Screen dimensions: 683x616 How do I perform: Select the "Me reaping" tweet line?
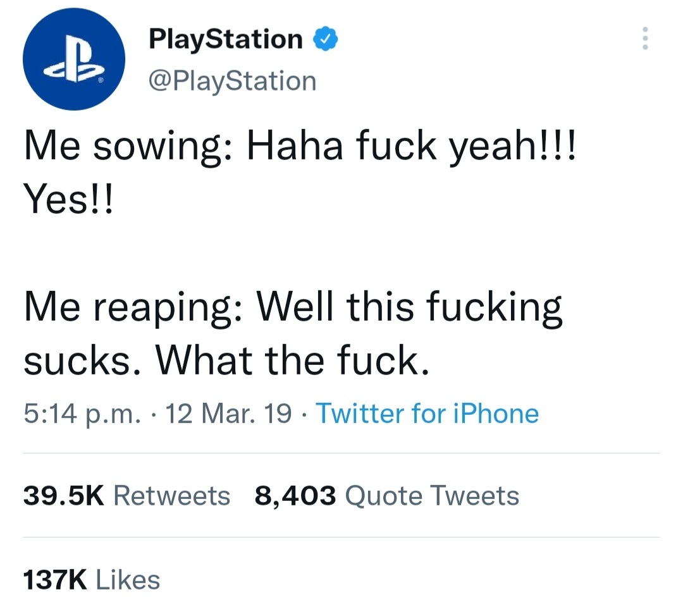click(x=293, y=307)
